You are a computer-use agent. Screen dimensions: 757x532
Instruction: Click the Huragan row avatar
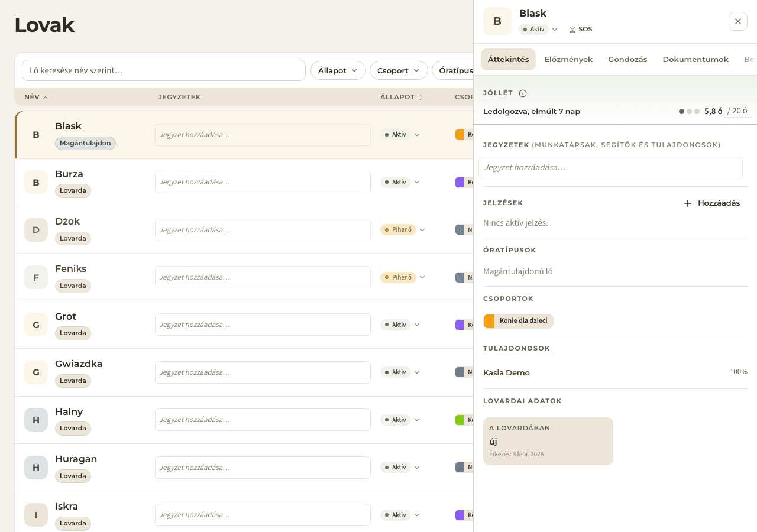pyautogui.click(x=36, y=468)
